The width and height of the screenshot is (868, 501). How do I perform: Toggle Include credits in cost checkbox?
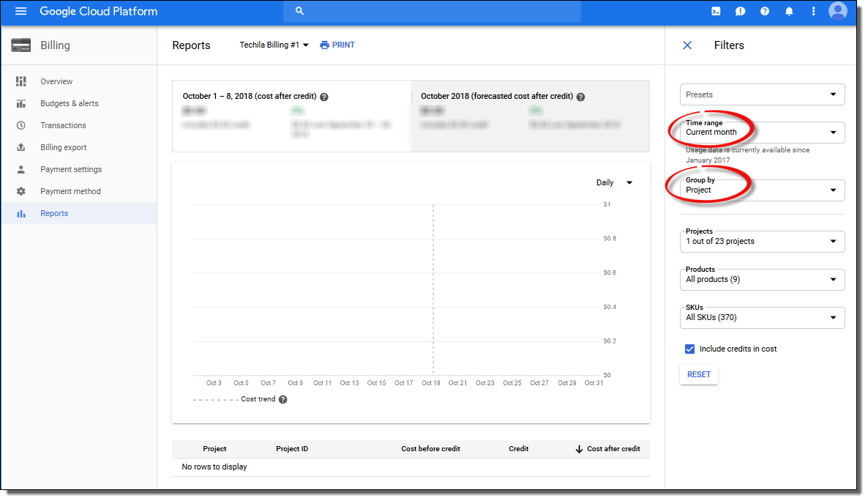pyautogui.click(x=689, y=349)
